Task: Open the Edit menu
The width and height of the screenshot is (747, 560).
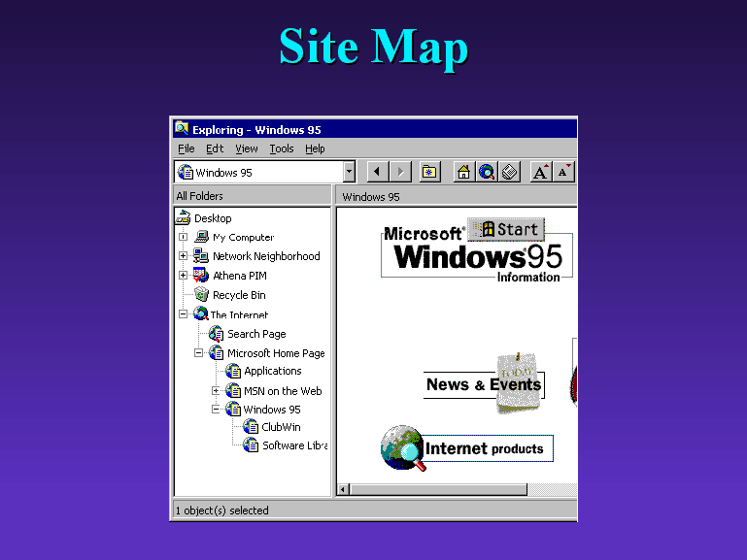Action: pyautogui.click(x=215, y=148)
